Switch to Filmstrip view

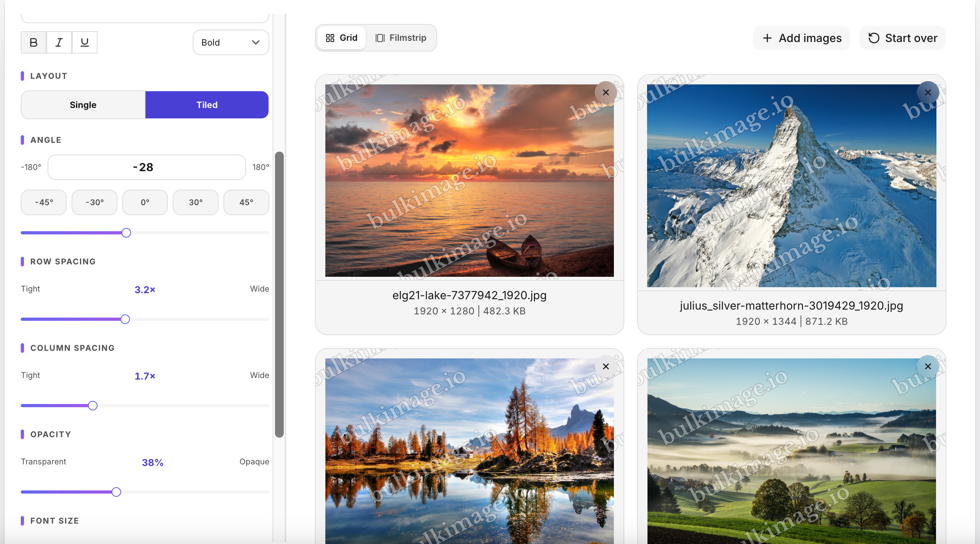401,38
